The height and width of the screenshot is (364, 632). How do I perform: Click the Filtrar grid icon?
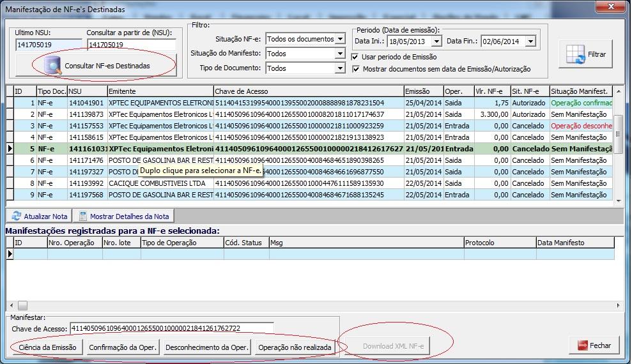(575, 54)
